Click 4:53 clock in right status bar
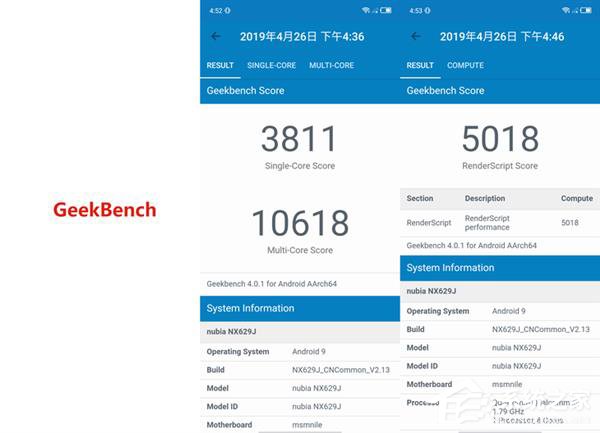Image resolution: width=600 pixels, height=433 pixels. 416,10
